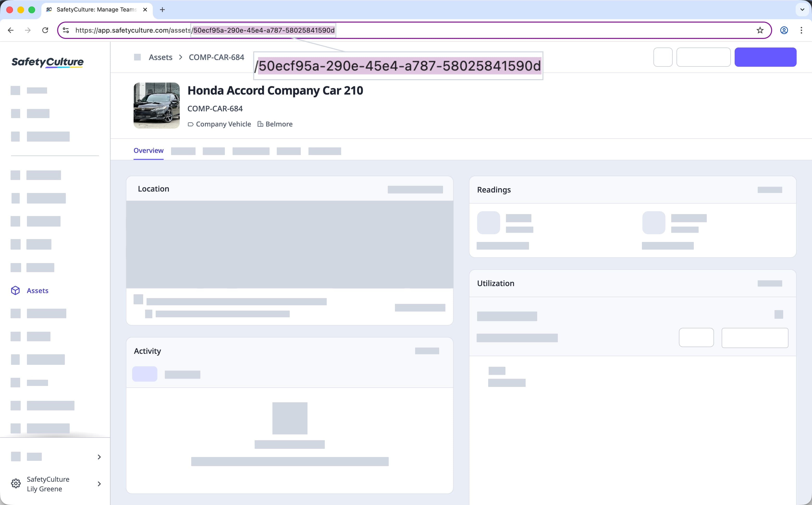
Task: Expand the panel next to SafetyCulture Lily Greene
Action: click(x=99, y=484)
